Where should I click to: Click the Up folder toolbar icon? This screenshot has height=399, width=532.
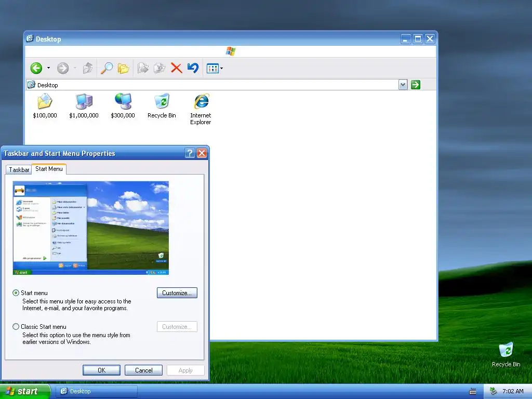[87, 68]
